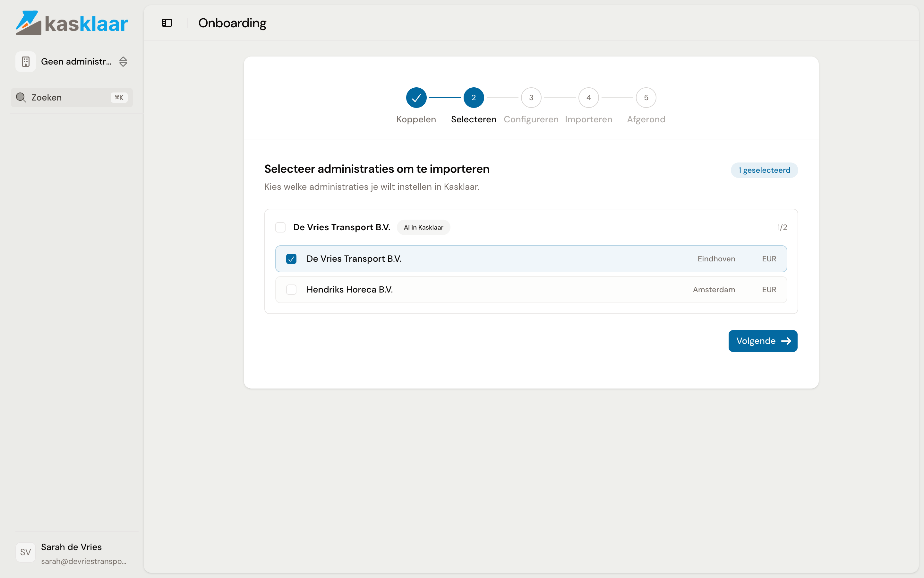Click the Kasklaar logo

tap(72, 23)
